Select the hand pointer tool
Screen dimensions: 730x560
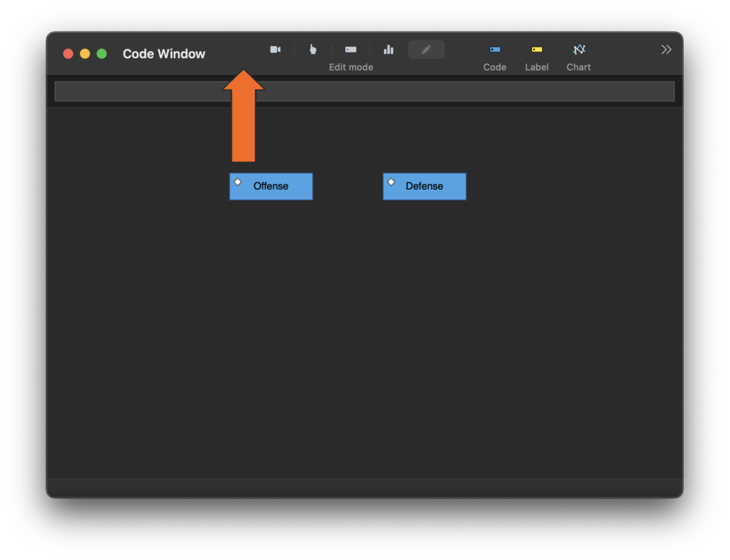pyautogui.click(x=313, y=49)
